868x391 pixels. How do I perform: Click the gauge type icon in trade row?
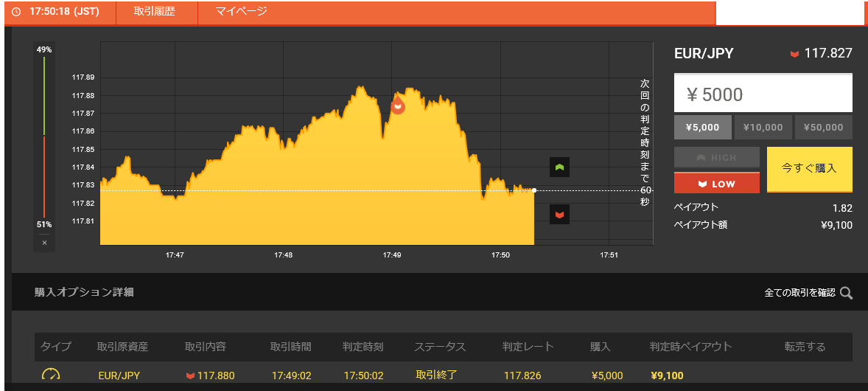click(x=51, y=376)
